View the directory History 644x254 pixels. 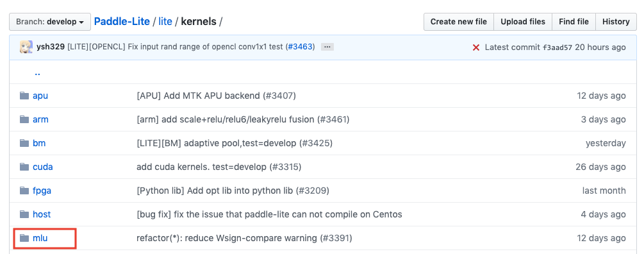(616, 22)
